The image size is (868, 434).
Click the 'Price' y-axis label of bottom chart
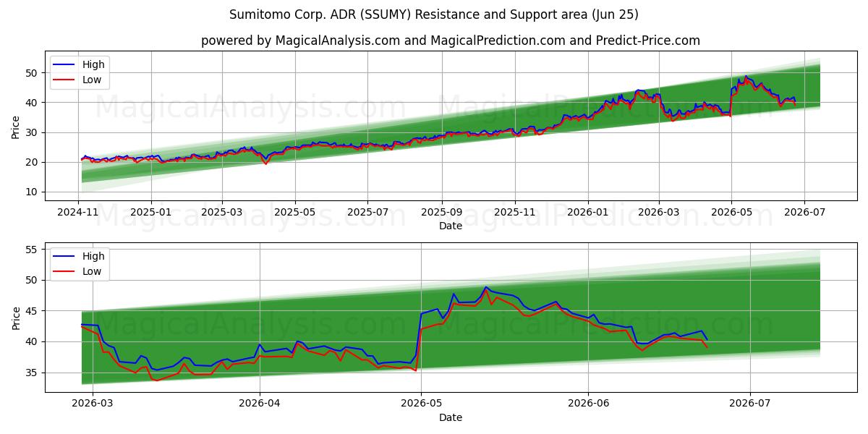(x=16, y=318)
